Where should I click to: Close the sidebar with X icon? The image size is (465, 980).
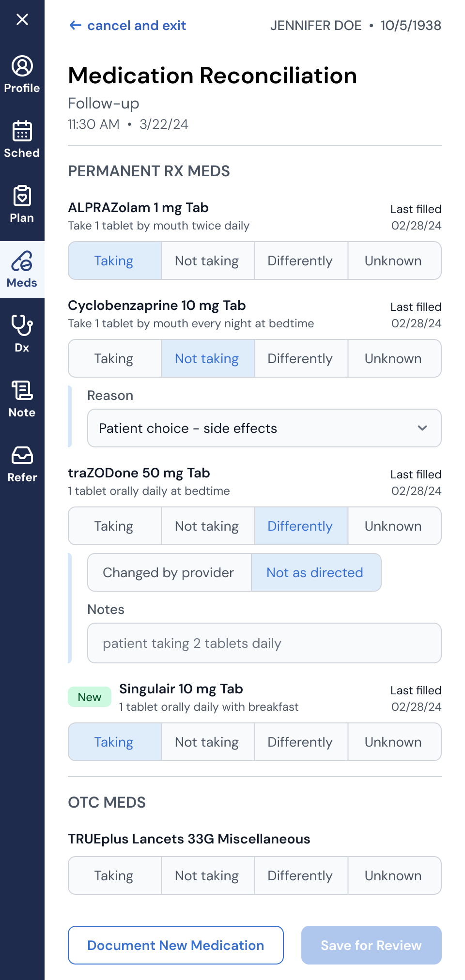(x=22, y=19)
